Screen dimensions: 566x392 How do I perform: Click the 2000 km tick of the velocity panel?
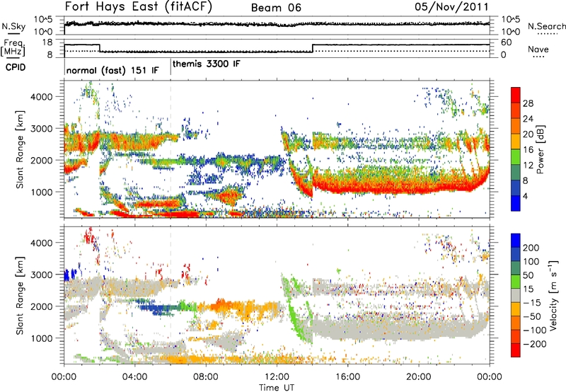[x=42, y=306]
